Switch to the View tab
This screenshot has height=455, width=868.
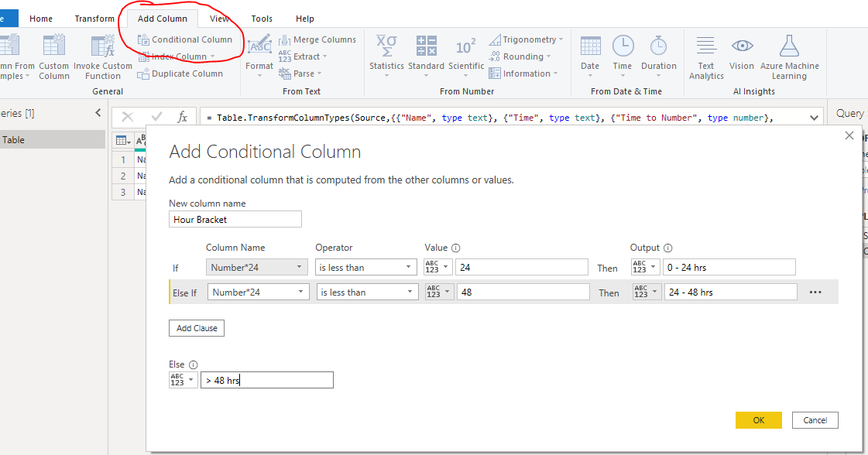[x=219, y=19]
